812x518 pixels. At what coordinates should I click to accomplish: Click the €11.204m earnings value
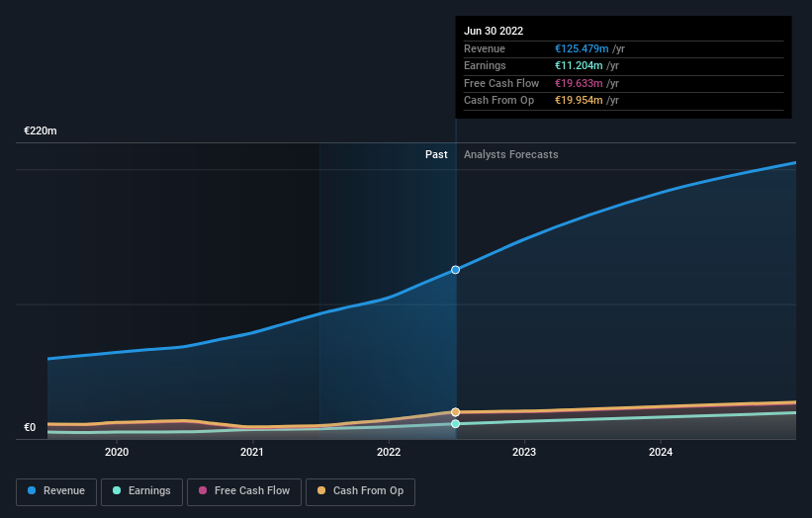click(x=579, y=65)
